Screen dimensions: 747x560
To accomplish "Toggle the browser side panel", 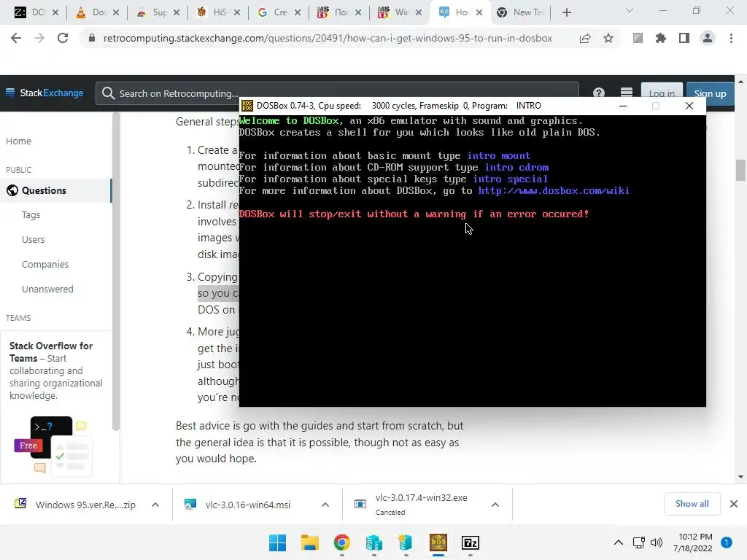I will point(684,38).
